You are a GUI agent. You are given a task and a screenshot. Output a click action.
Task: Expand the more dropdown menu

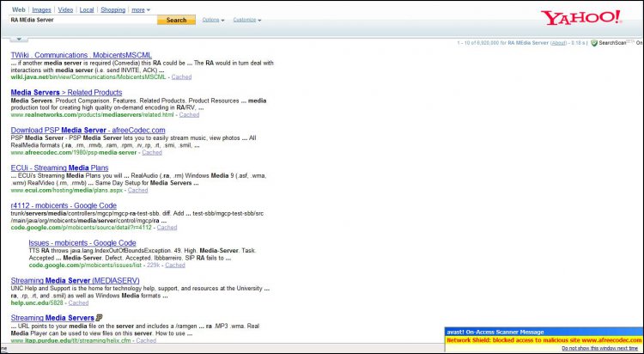[x=141, y=9]
